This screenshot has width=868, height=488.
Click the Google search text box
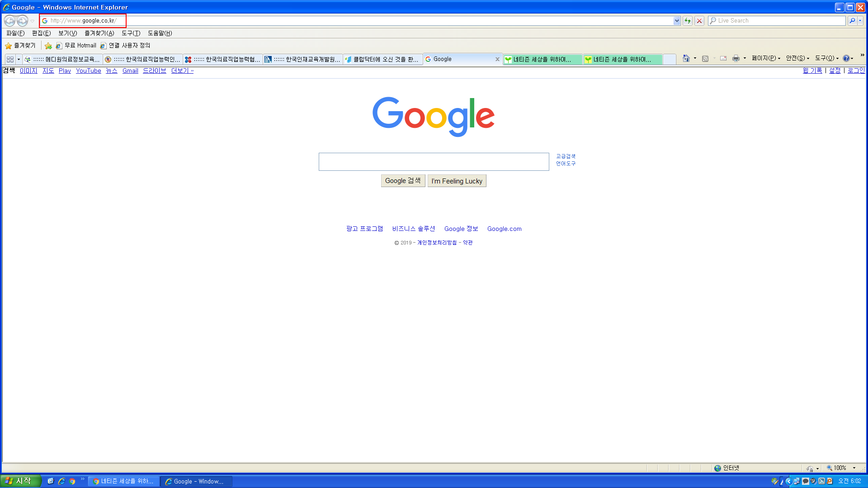tap(434, 162)
